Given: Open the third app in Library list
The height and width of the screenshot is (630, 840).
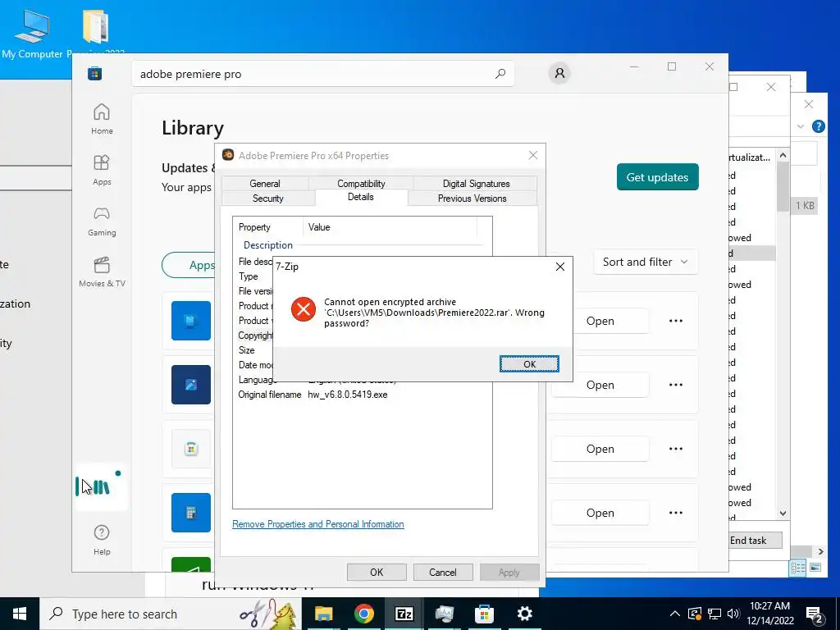Looking at the screenshot, I should (x=600, y=449).
